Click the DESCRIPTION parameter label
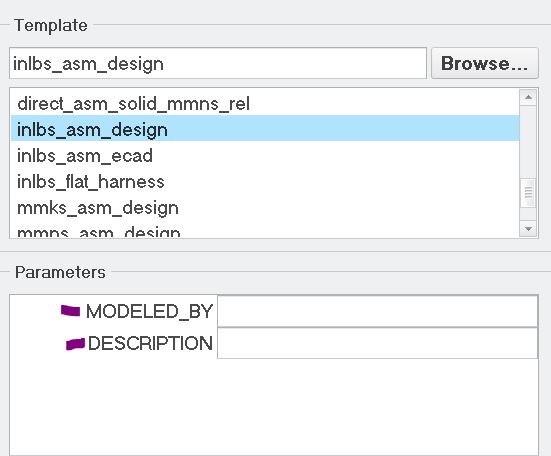 point(150,343)
